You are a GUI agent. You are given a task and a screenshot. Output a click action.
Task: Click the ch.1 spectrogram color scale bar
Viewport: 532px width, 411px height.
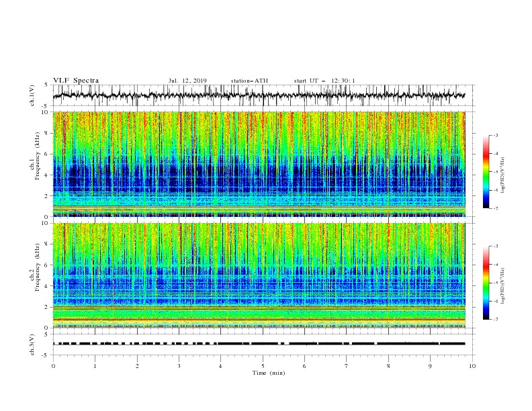(486, 172)
